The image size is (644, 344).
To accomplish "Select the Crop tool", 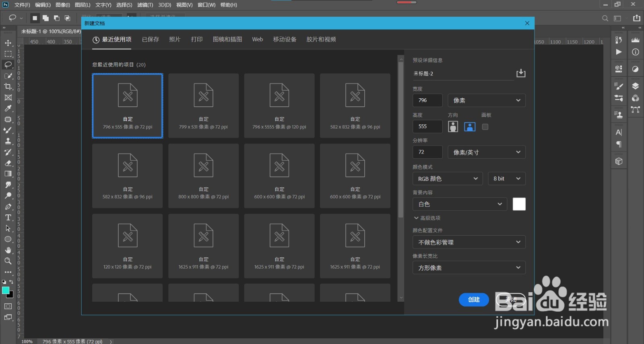I will [8, 87].
